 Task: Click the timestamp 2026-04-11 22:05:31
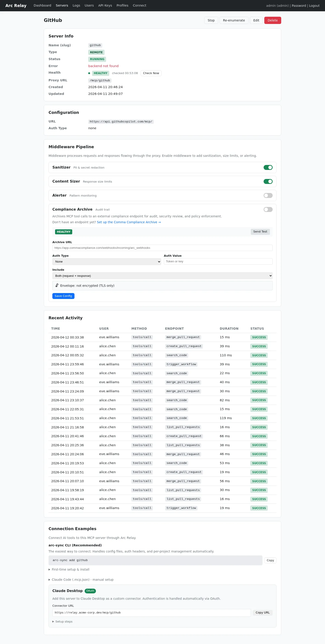[67, 409]
